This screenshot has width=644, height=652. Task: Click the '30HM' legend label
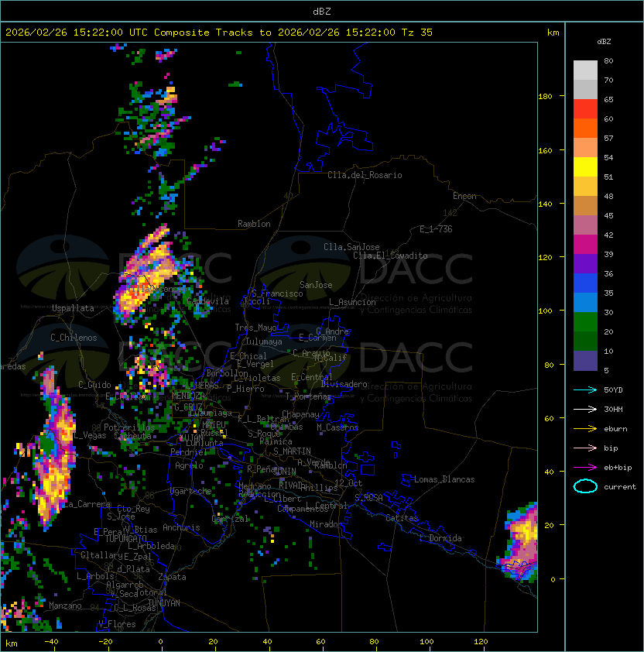(613, 409)
